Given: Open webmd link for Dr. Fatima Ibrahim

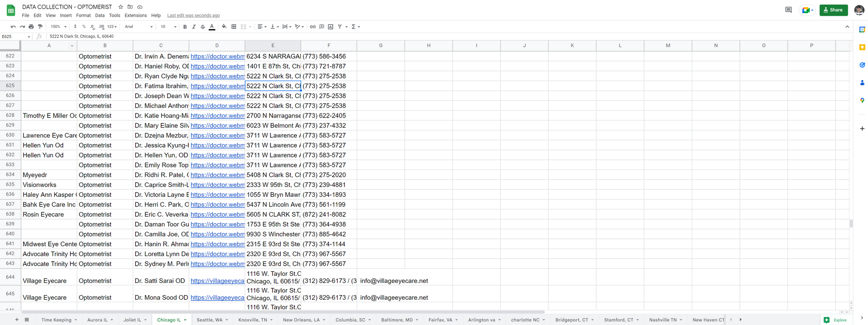Looking at the screenshot, I should [218, 86].
